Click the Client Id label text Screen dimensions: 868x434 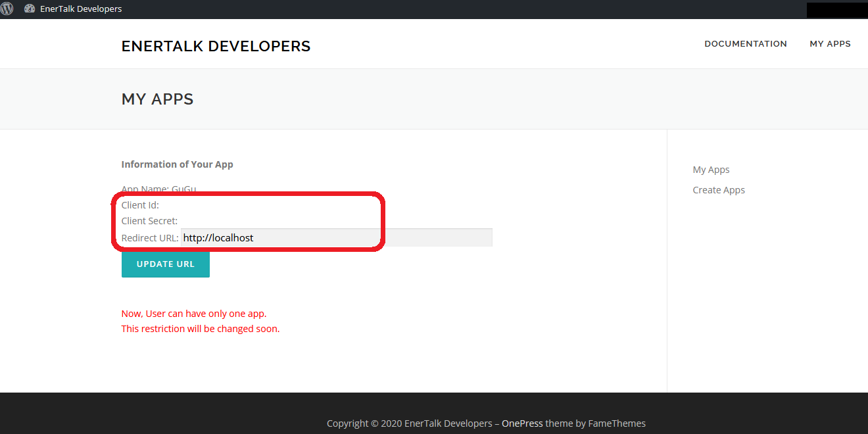click(x=140, y=205)
